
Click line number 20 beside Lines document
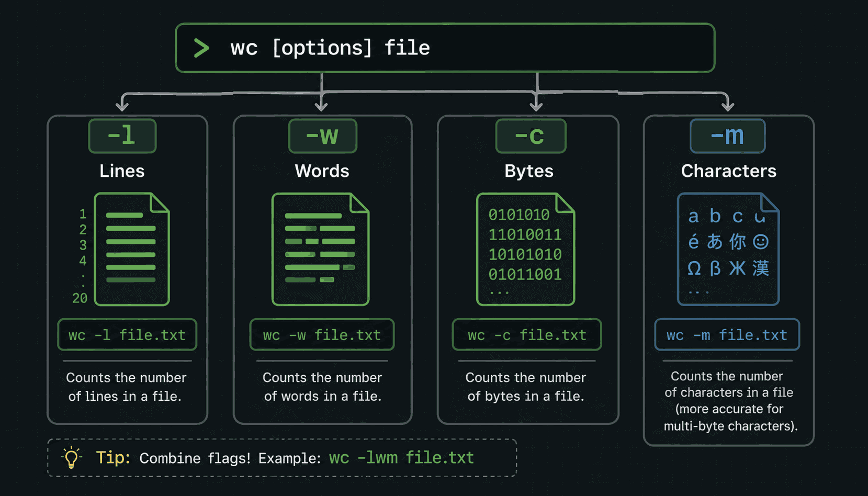[80, 298]
